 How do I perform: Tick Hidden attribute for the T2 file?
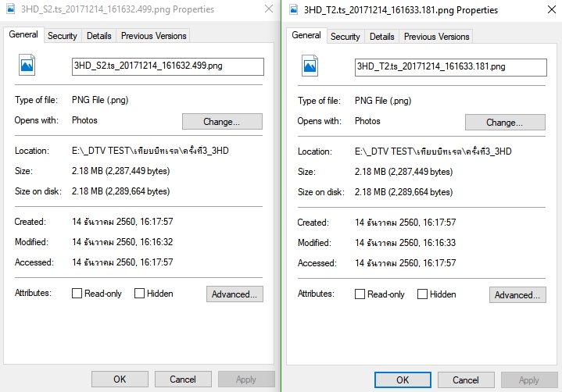(422, 294)
